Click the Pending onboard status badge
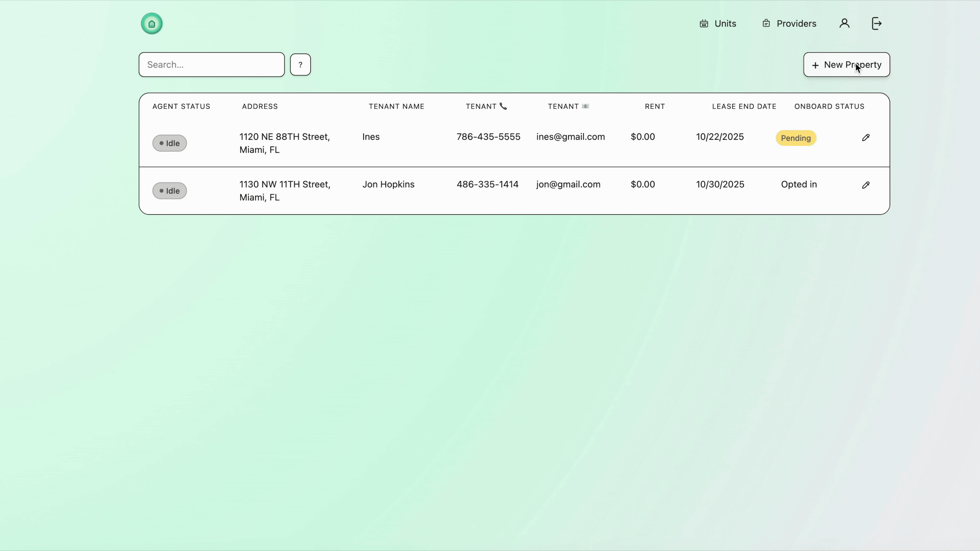The width and height of the screenshot is (980, 551). click(796, 138)
